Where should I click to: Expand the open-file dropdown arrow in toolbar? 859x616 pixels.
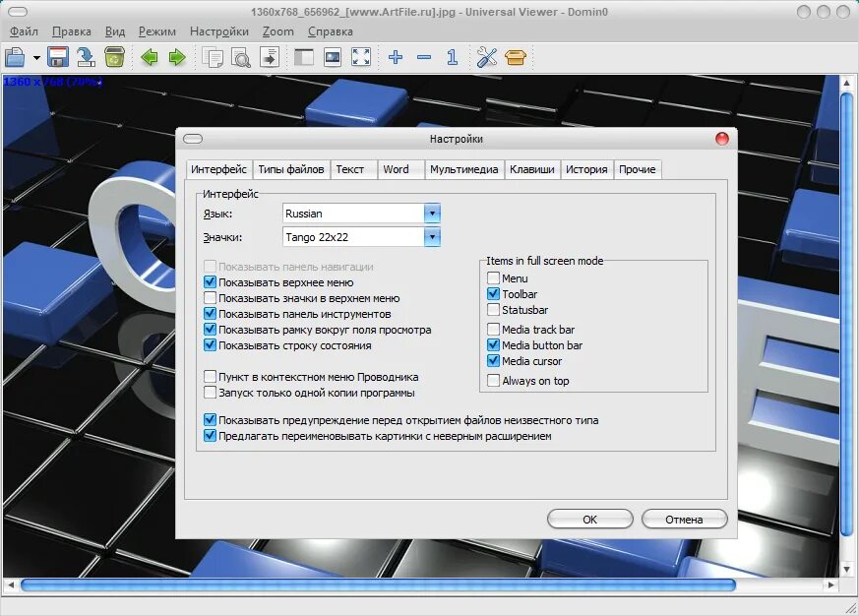36,57
